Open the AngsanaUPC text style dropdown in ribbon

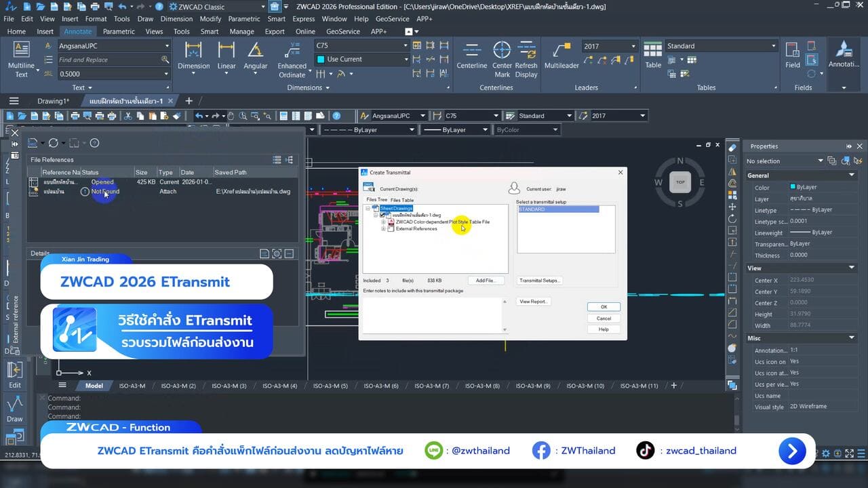tap(167, 46)
